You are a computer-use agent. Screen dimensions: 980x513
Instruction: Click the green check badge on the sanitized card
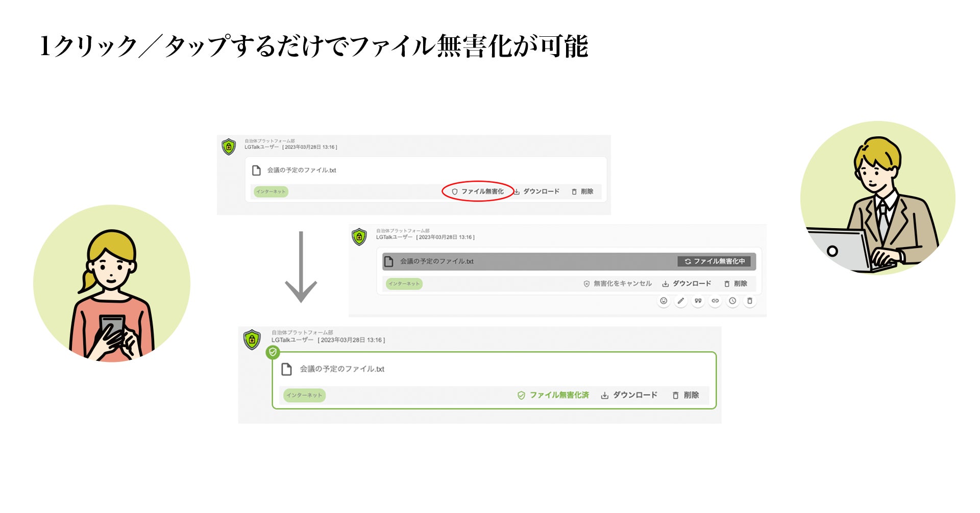click(273, 352)
